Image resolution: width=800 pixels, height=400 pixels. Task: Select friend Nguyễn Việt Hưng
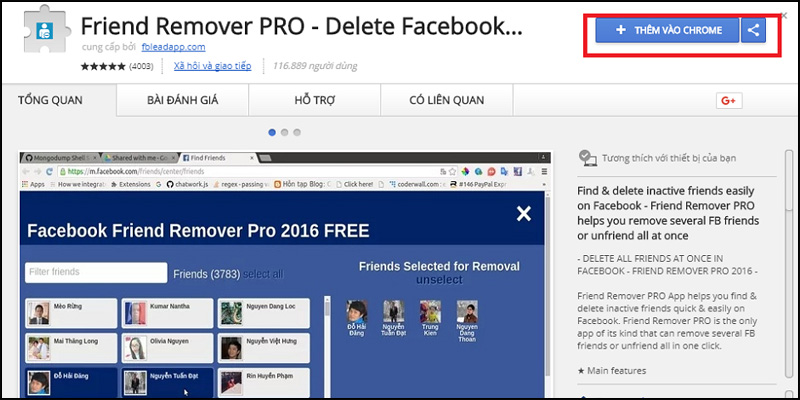click(264, 348)
